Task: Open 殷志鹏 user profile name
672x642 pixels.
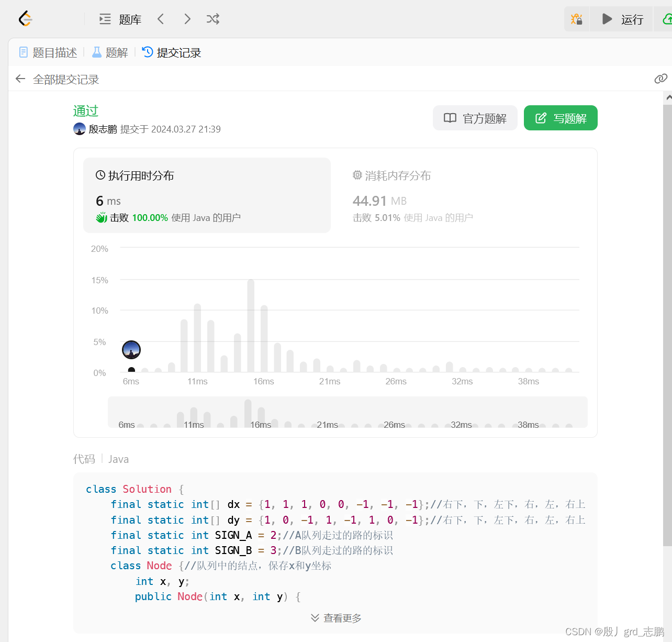Action: (x=103, y=129)
